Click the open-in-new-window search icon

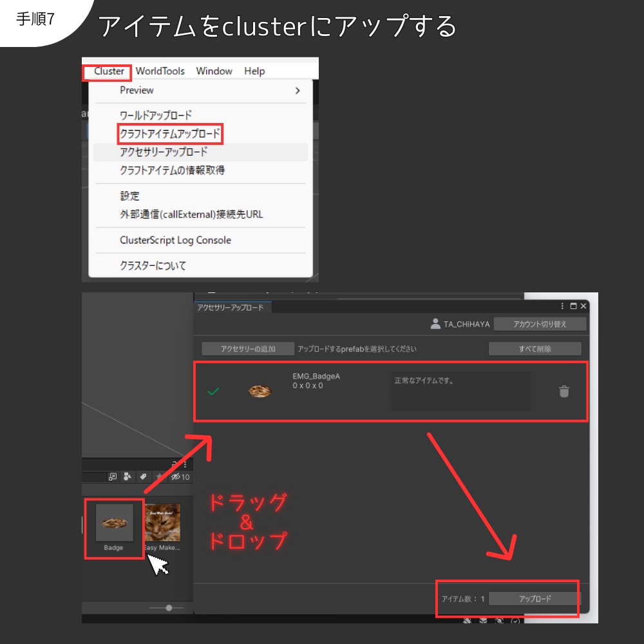coord(113,477)
